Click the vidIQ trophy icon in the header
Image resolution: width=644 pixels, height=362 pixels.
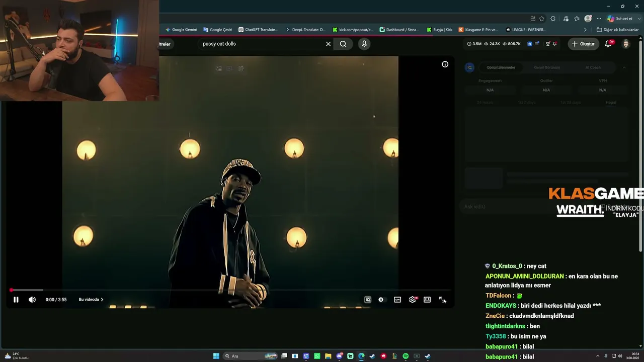pos(548,44)
